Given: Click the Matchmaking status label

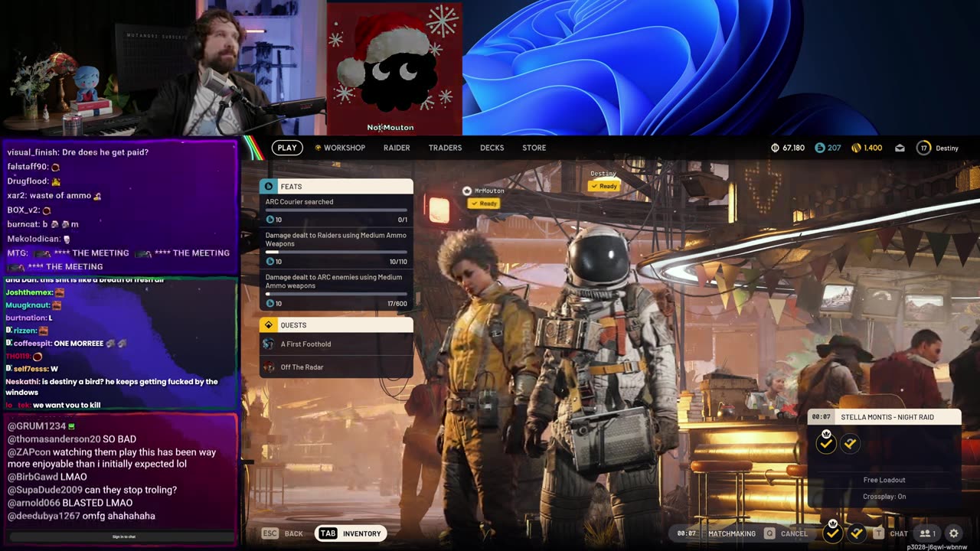Looking at the screenshot, I should (732, 533).
